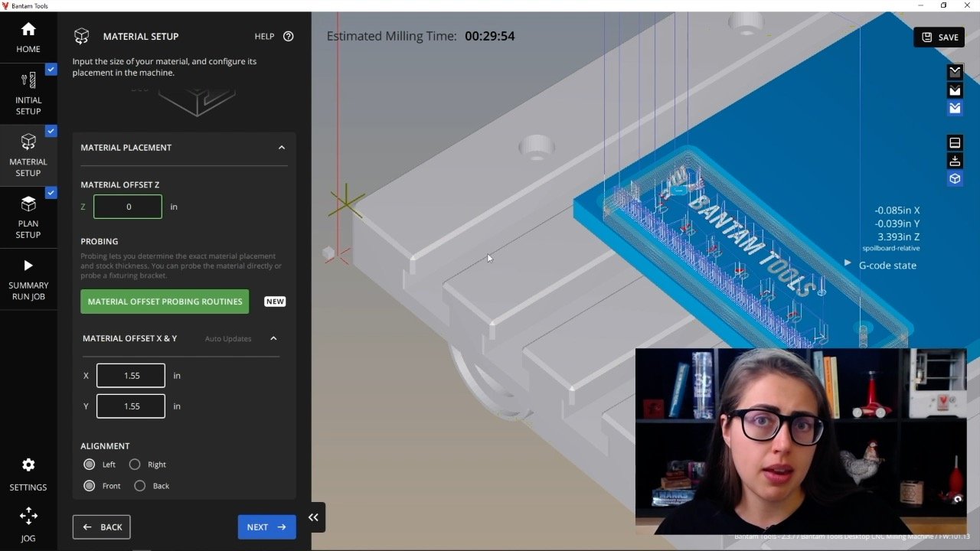Click the PROBING heading
The height and width of the screenshot is (551, 980).
(x=100, y=241)
